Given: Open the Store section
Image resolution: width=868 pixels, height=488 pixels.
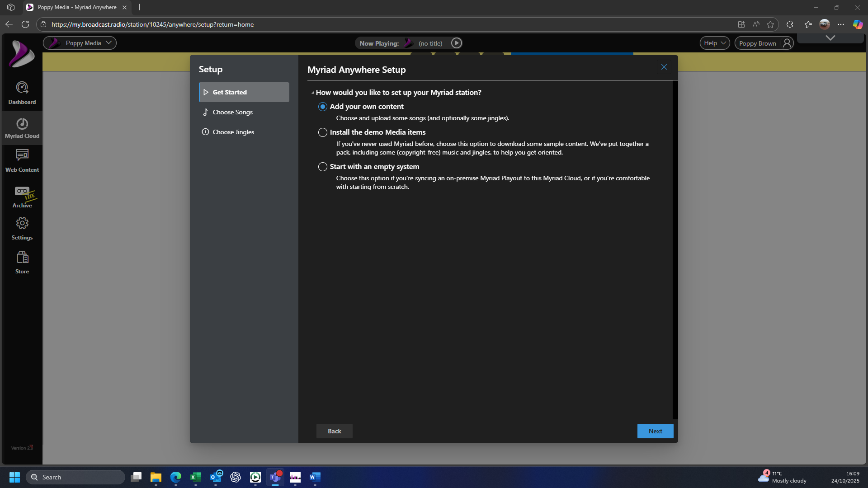Looking at the screenshot, I should [22, 263].
